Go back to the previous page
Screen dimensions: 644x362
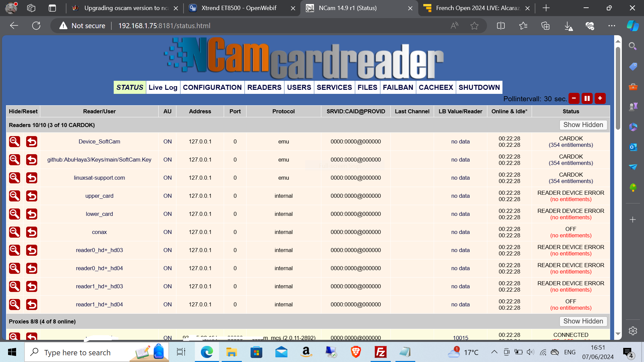[x=14, y=26]
